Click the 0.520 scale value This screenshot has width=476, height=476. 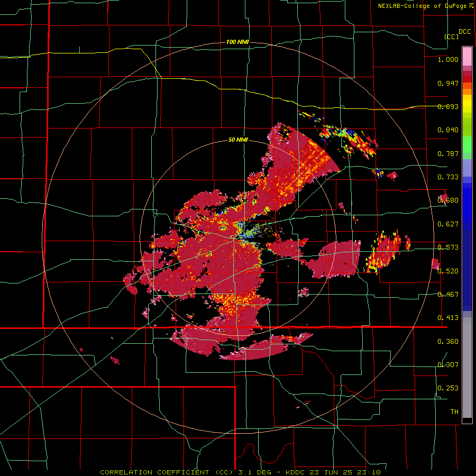point(448,271)
